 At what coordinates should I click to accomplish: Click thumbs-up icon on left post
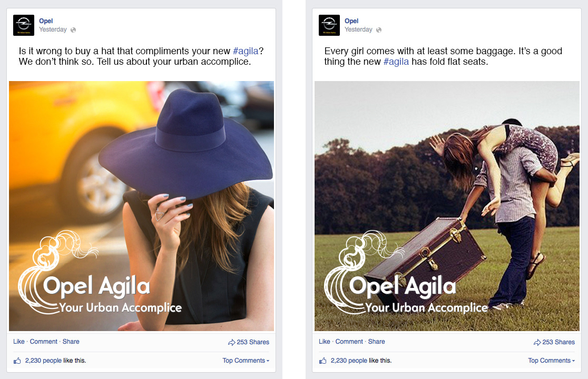click(17, 361)
